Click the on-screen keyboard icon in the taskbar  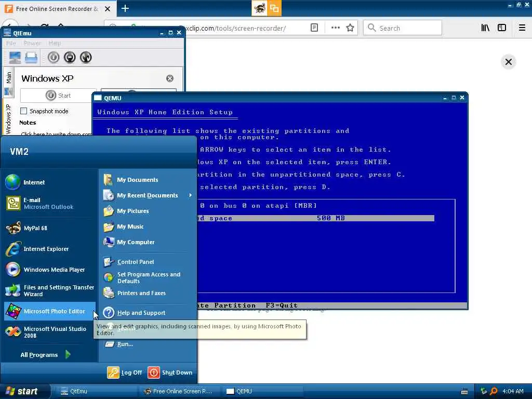pyautogui.click(x=464, y=392)
